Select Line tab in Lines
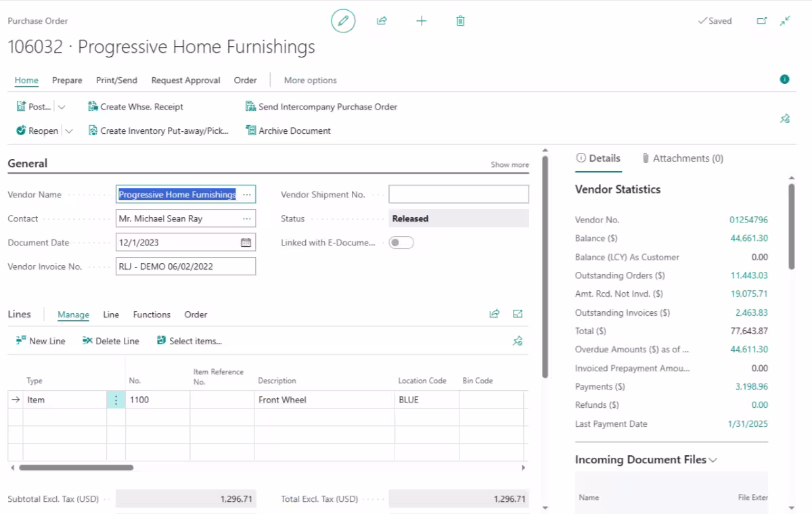 pos(111,314)
